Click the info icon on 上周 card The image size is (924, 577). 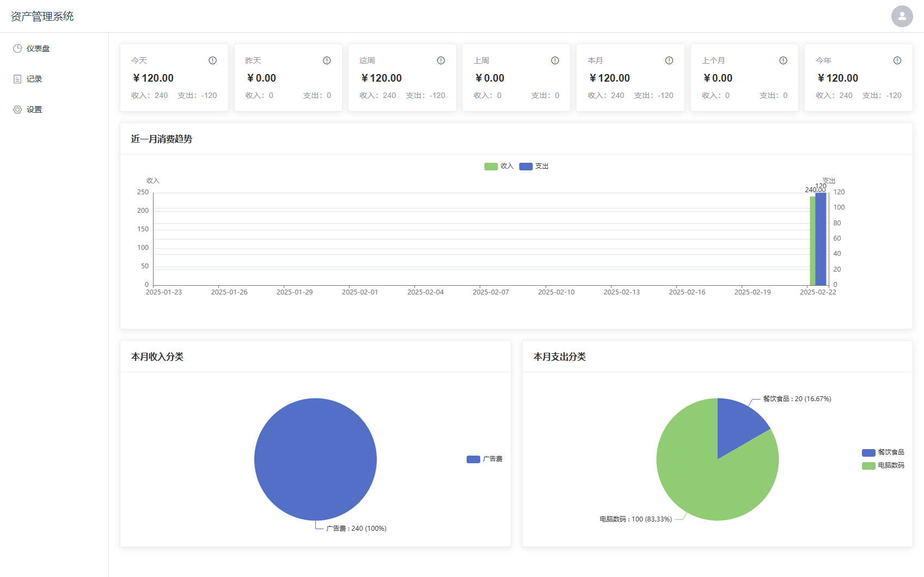click(x=555, y=60)
